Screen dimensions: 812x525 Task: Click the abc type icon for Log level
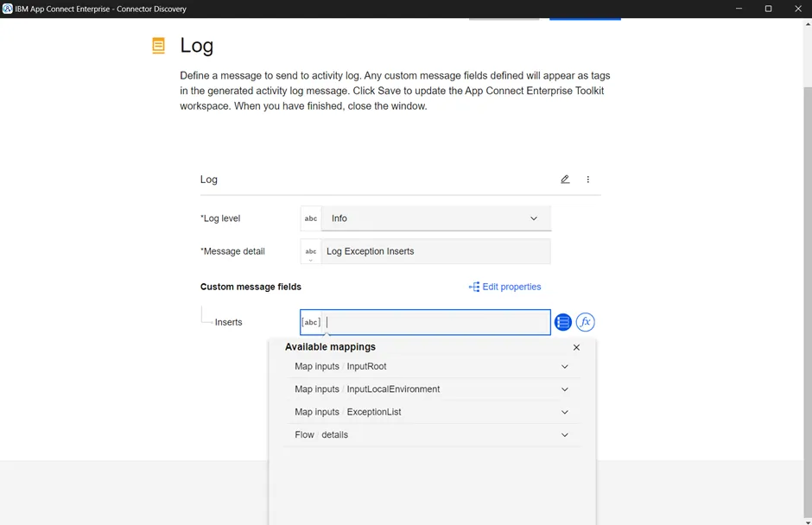tap(311, 218)
